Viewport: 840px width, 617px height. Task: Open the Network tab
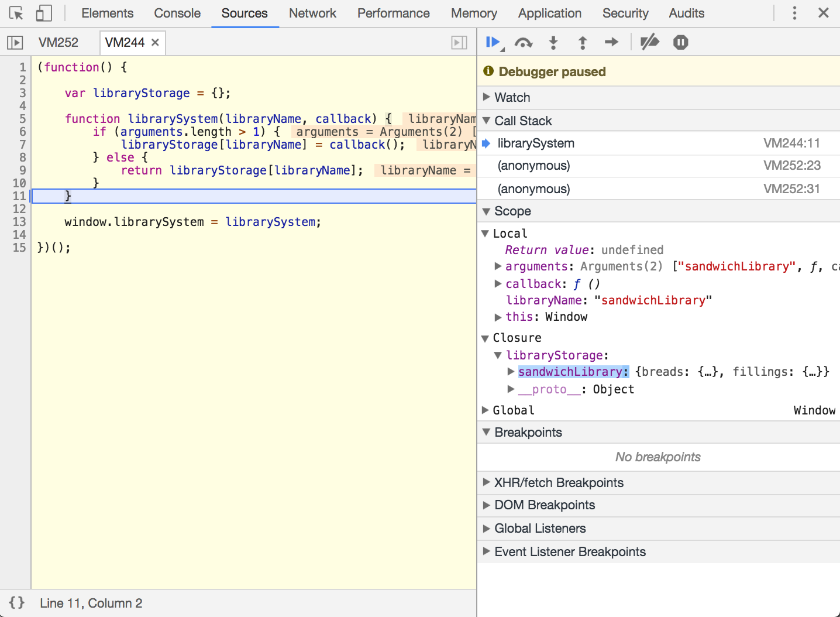[x=312, y=13]
